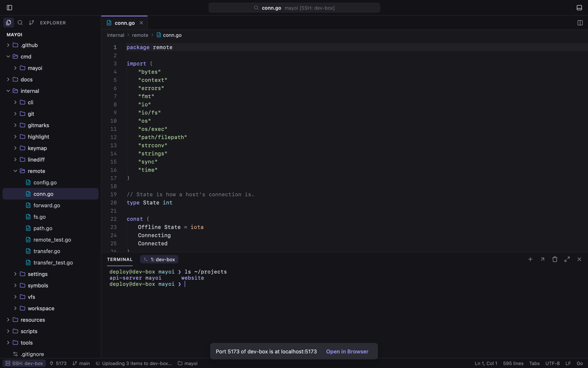Image resolution: width=588 pixels, height=368 pixels.
Task: Delete the terminal with the trash icon
Action: (555, 259)
